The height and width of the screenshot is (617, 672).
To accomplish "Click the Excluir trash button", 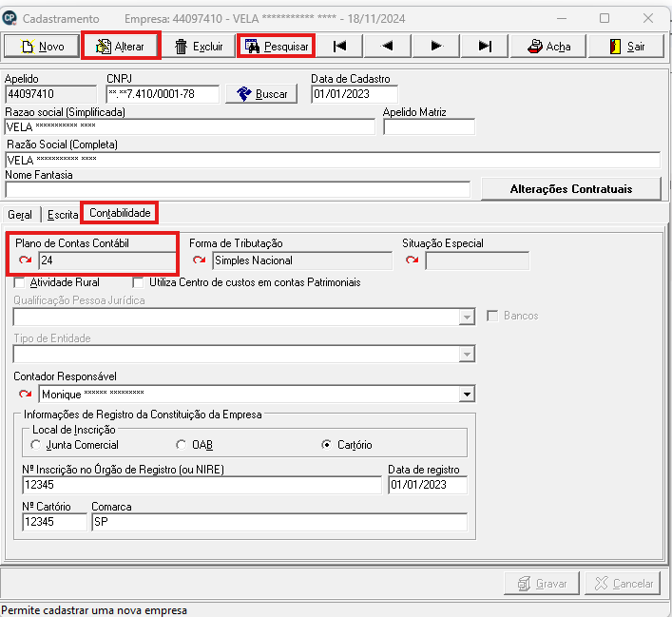I will [x=198, y=46].
